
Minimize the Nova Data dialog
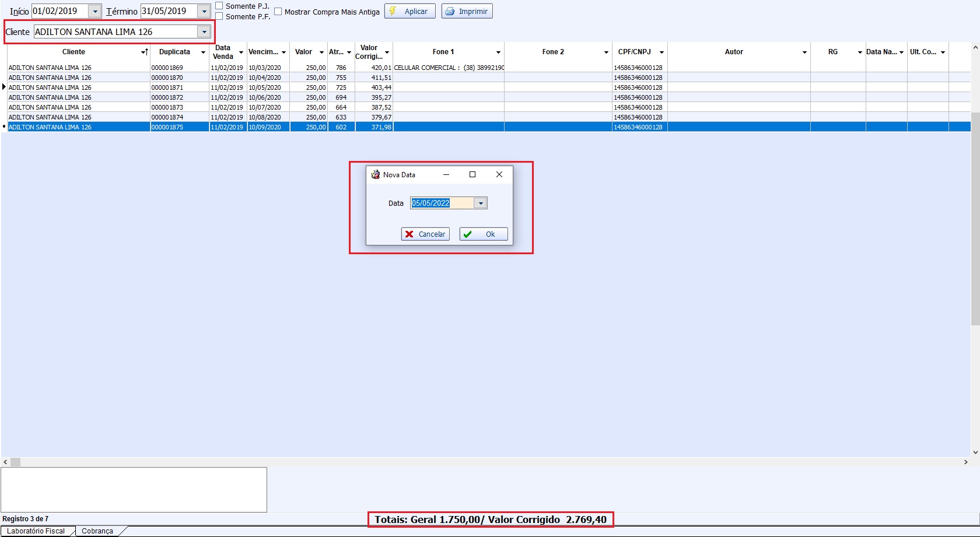point(446,174)
